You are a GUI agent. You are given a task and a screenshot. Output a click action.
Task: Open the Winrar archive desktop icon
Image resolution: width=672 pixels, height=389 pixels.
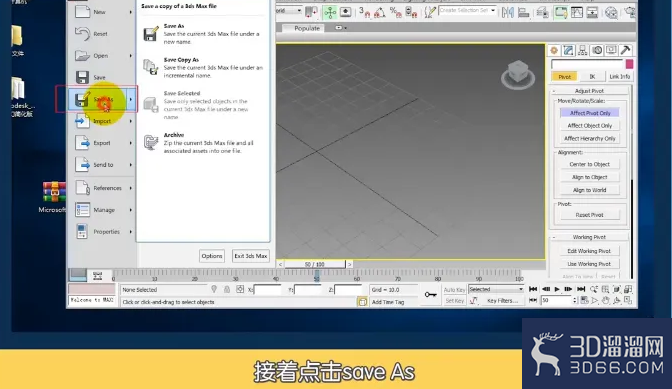click(x=54, y=192)
